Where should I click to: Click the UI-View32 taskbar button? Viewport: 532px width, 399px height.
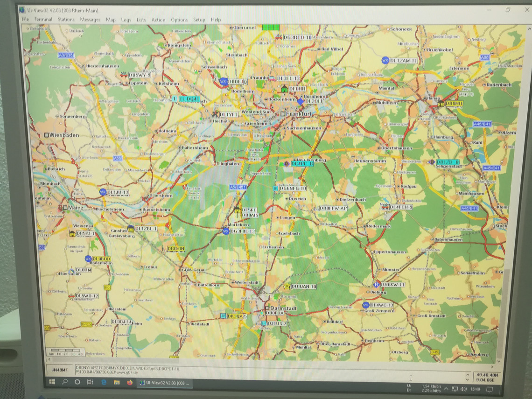(165, 383)
